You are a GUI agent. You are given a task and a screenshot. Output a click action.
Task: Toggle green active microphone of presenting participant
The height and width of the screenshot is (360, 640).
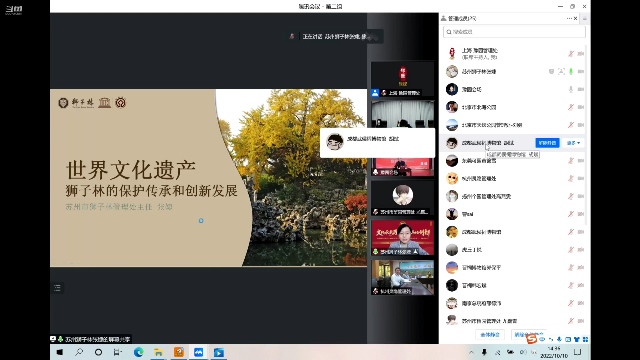tap(571, 71)
